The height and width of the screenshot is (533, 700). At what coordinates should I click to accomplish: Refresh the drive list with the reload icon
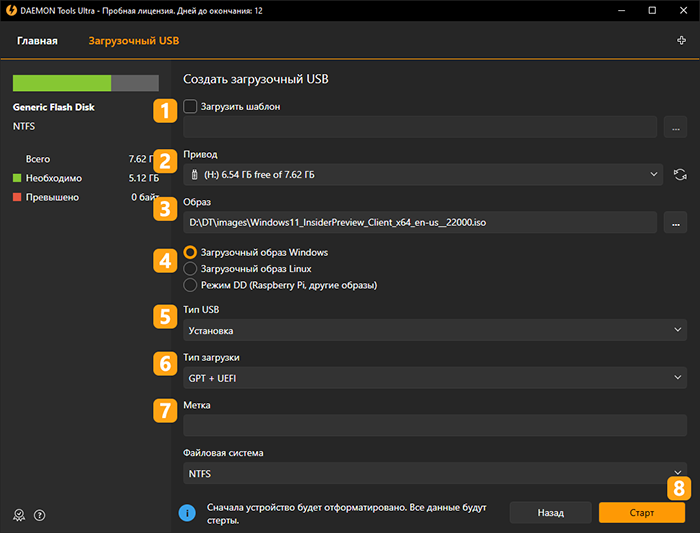[680, 175]
